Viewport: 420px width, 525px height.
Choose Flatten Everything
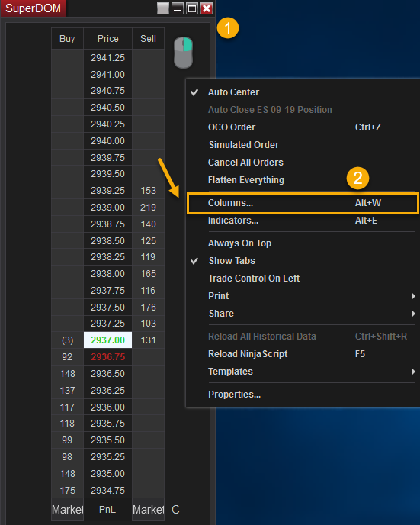(245, 180)
